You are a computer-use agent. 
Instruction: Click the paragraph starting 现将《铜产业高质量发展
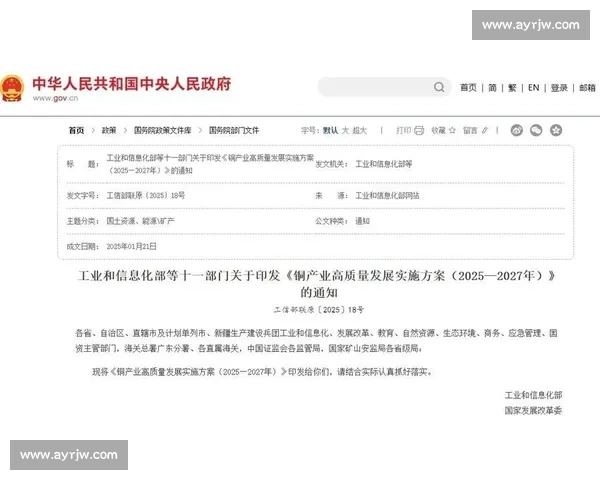click(x=262, y=372)
